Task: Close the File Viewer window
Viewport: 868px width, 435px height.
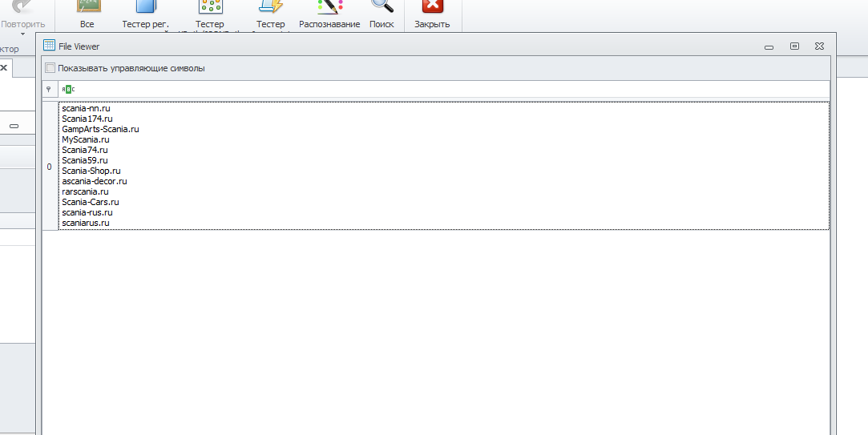Action: click(x=819, y=46)
